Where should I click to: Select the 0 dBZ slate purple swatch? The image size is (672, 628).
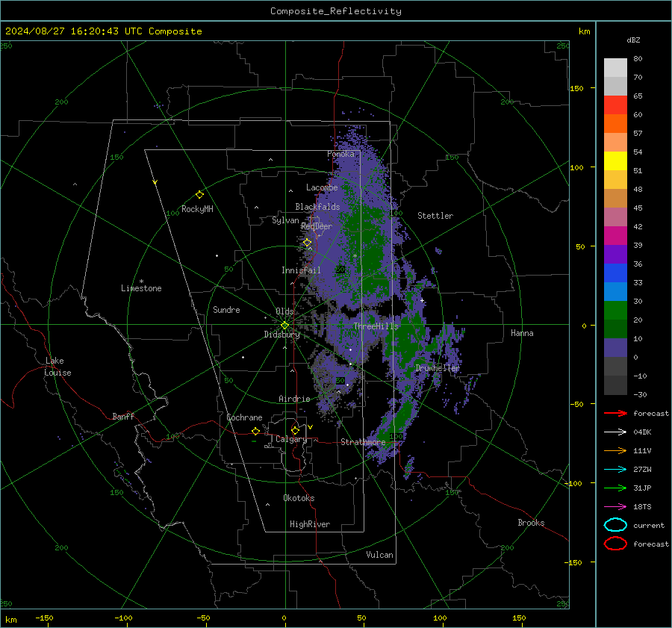point(615,348)
